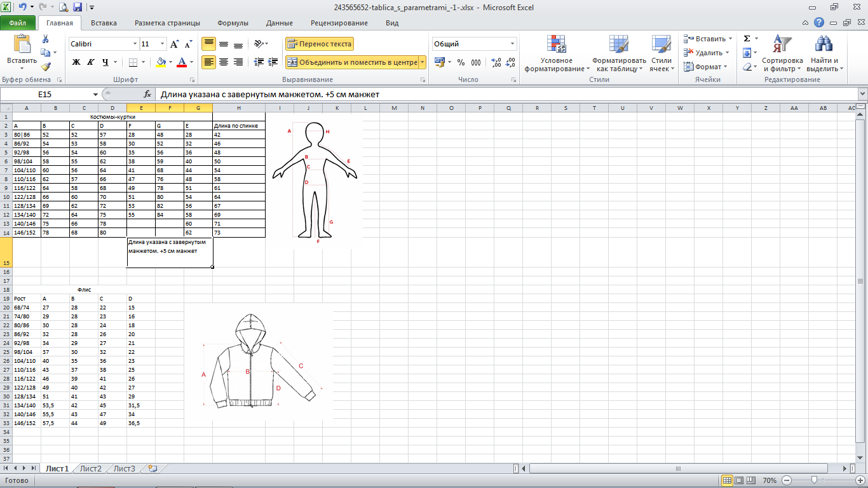
Task: Open the number format dropdown Общий
Action: (512, 44)
